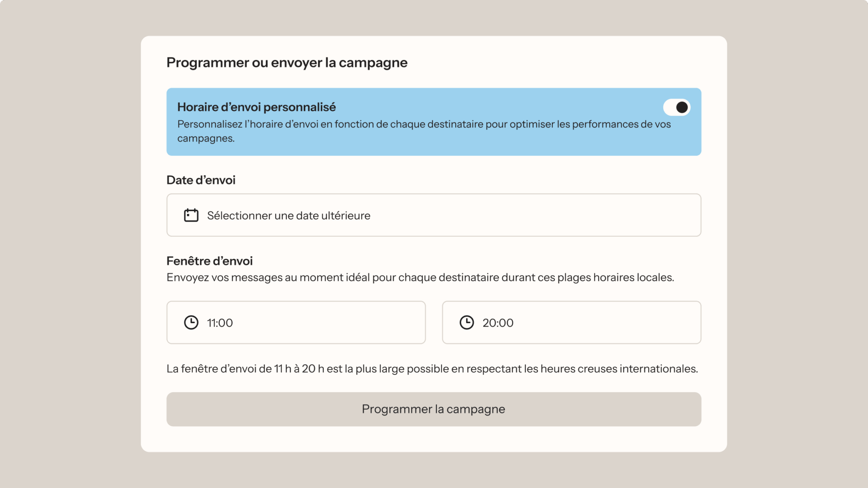
Task: Click the 'Programmer ou envoyer la campagne' heading
Action: click(x=287, y=62)
